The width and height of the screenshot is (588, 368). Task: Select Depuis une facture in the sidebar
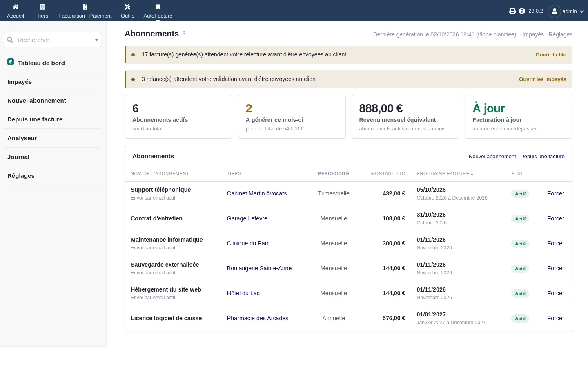(x=35, y=119)
